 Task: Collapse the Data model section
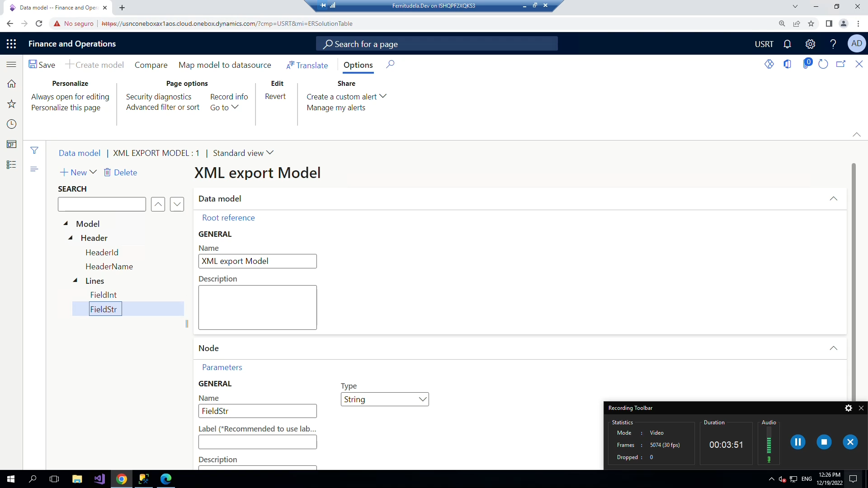click(x=834, y=199)
